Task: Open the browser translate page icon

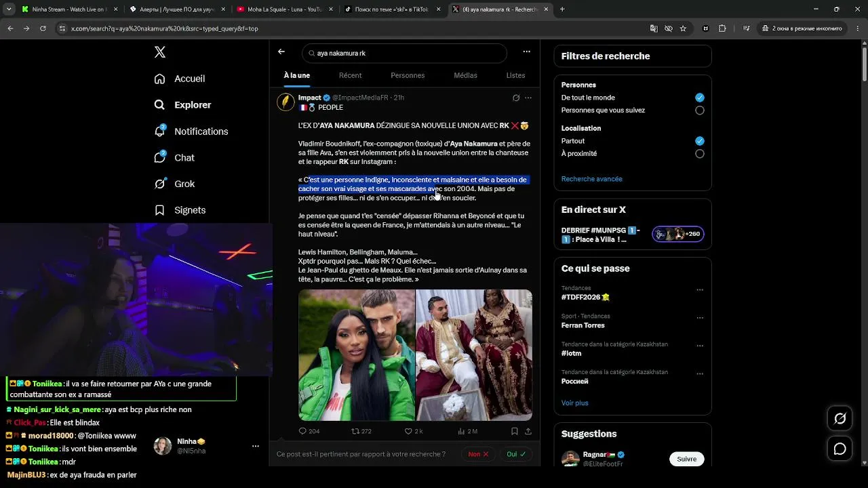Action: pyautogui.click(x=654, y=28)
